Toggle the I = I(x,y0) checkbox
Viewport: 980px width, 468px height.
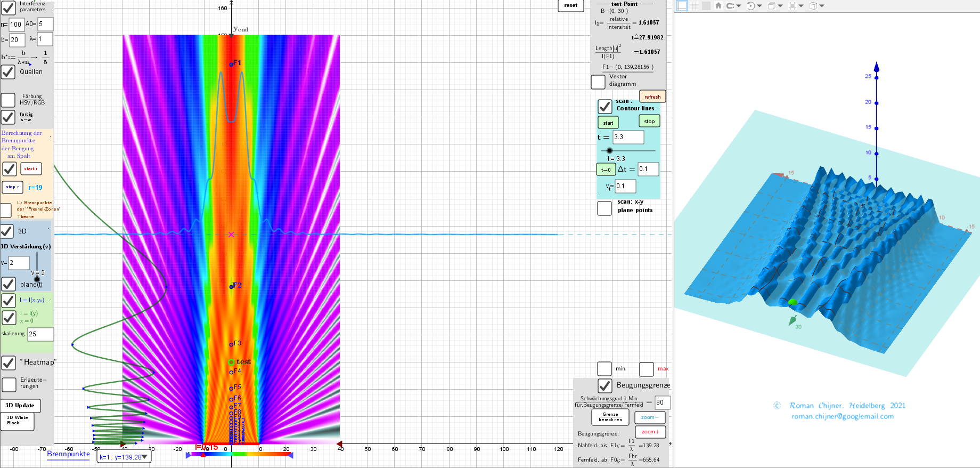[9, 300]
